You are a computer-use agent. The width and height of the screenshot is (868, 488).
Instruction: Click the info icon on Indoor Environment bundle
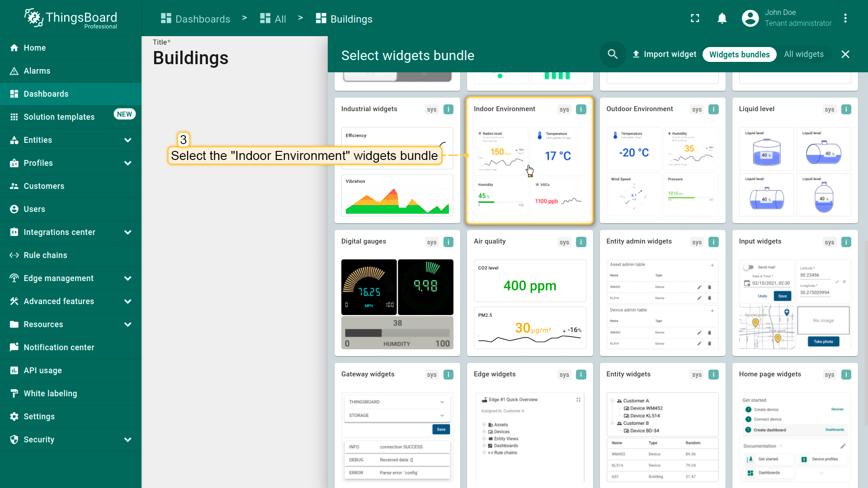tap(581, 109)
